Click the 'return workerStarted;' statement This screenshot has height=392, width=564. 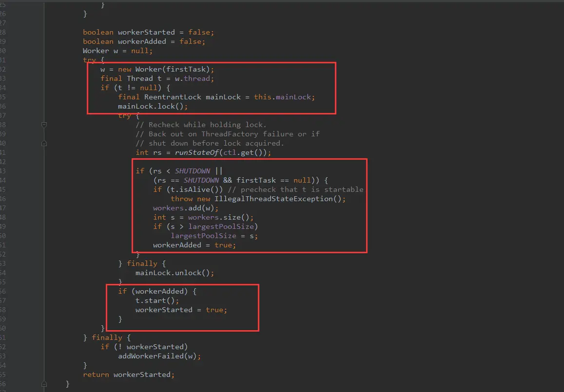(129, 375)
